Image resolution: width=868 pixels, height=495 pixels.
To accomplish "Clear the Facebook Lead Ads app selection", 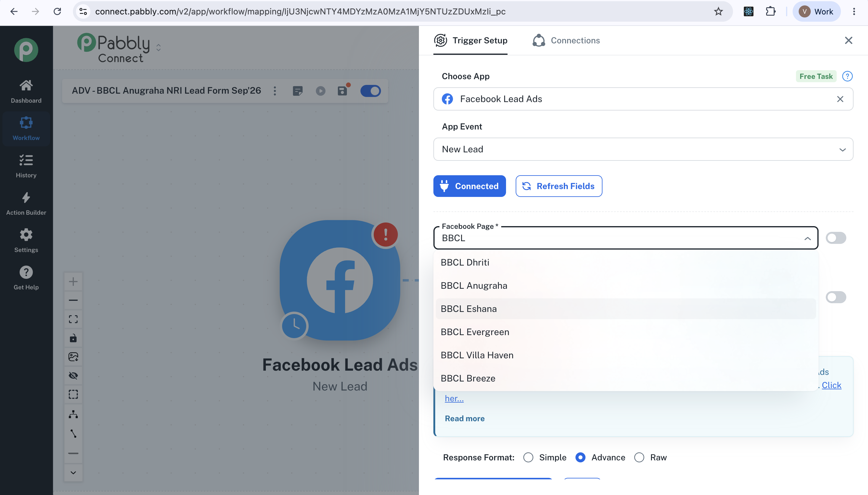I will click(840, 99).
